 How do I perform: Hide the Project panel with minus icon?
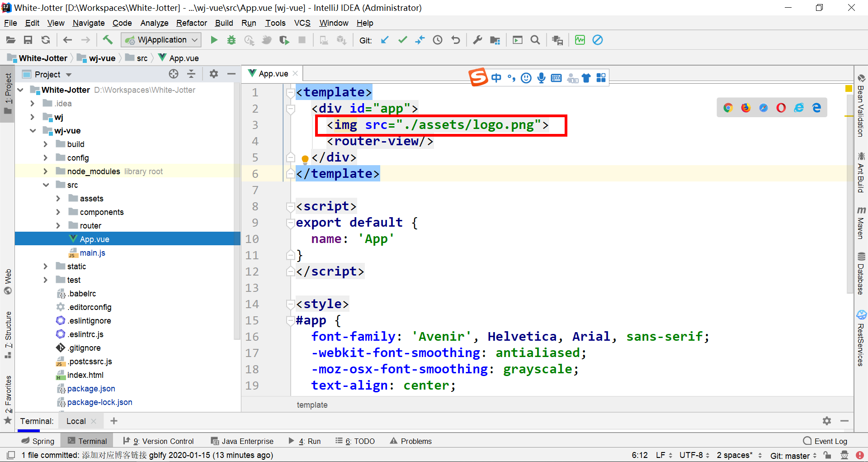click(x=231, y=74)
